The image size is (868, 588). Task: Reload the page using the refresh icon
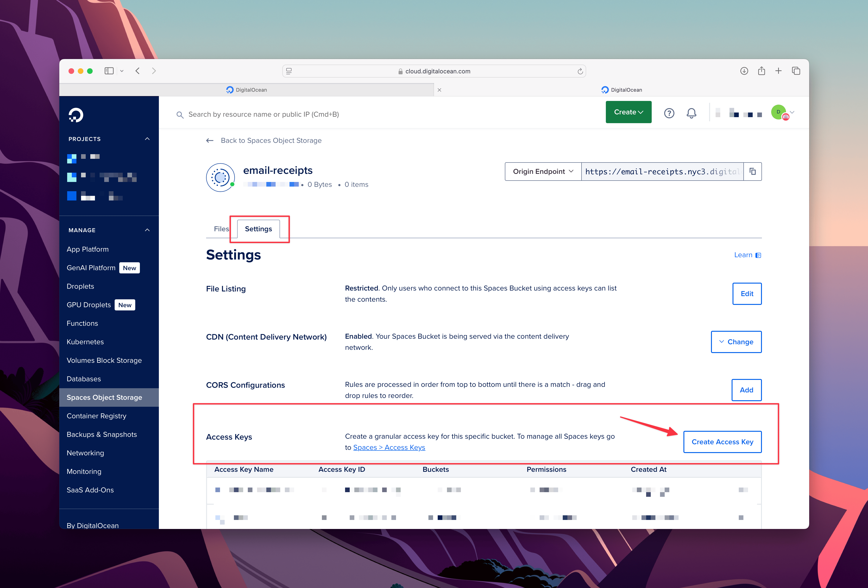580,71
